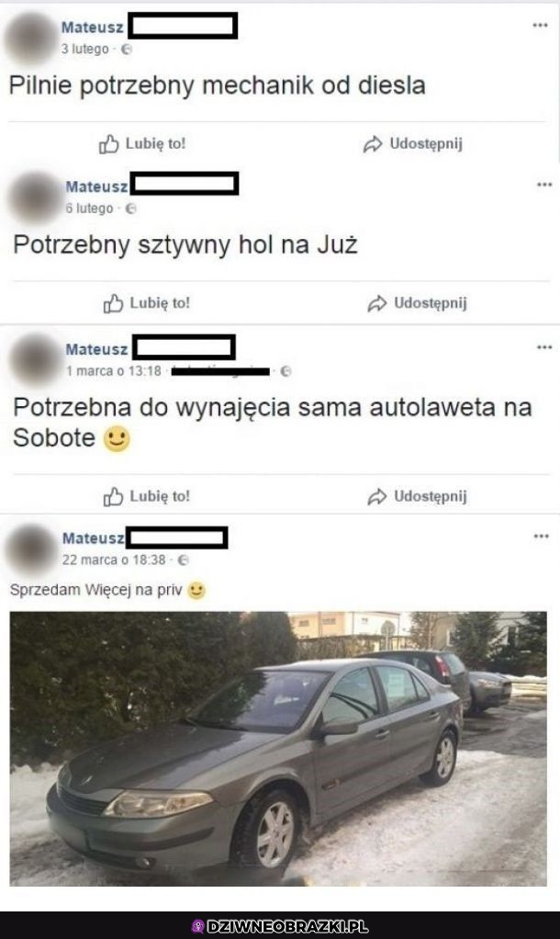
Task: Like the post about the diesel mechanic
Action: pos(142,143)
